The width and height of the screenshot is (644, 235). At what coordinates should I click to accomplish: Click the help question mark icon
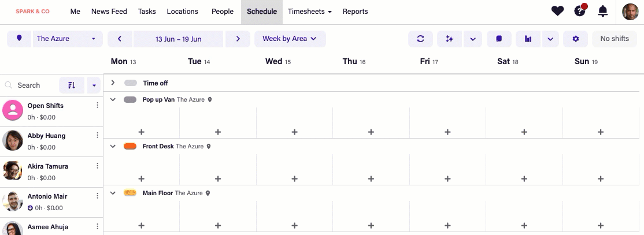pos(579,11)
